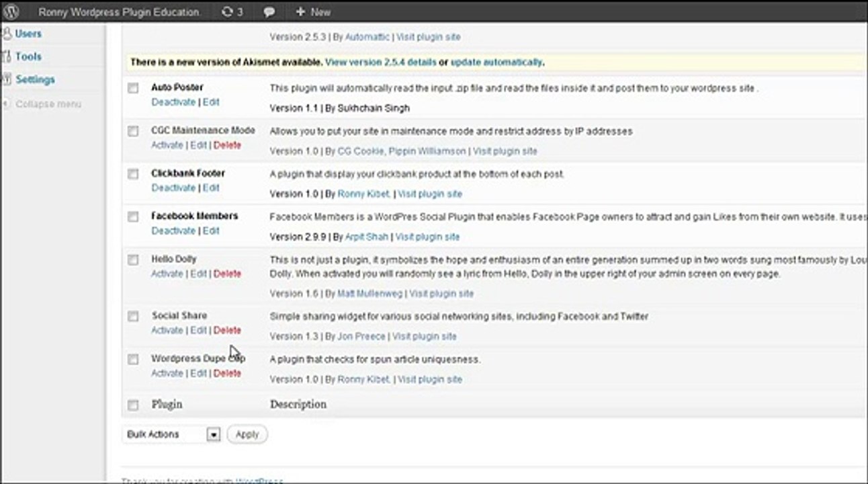Screen dimensions: 868x484
Task: Check the Facebook Members checkbox
Action: pyautogui.click(x=133, y=216)
